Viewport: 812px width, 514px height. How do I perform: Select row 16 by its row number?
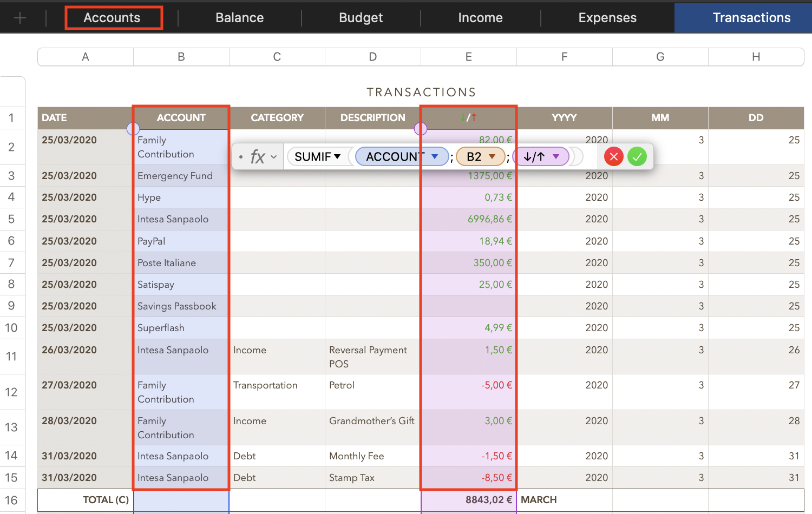coord(11,500)
